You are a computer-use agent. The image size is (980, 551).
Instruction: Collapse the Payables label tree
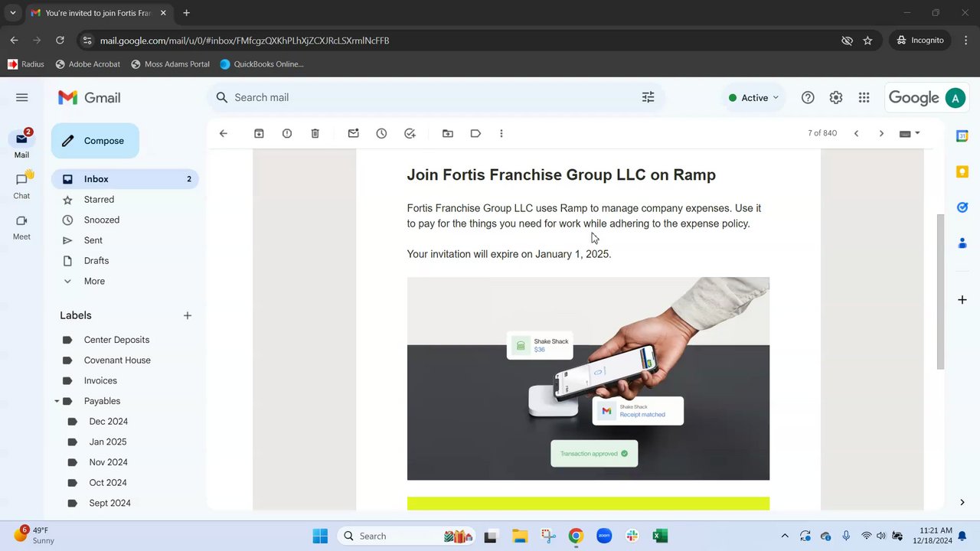click(57, 401)
